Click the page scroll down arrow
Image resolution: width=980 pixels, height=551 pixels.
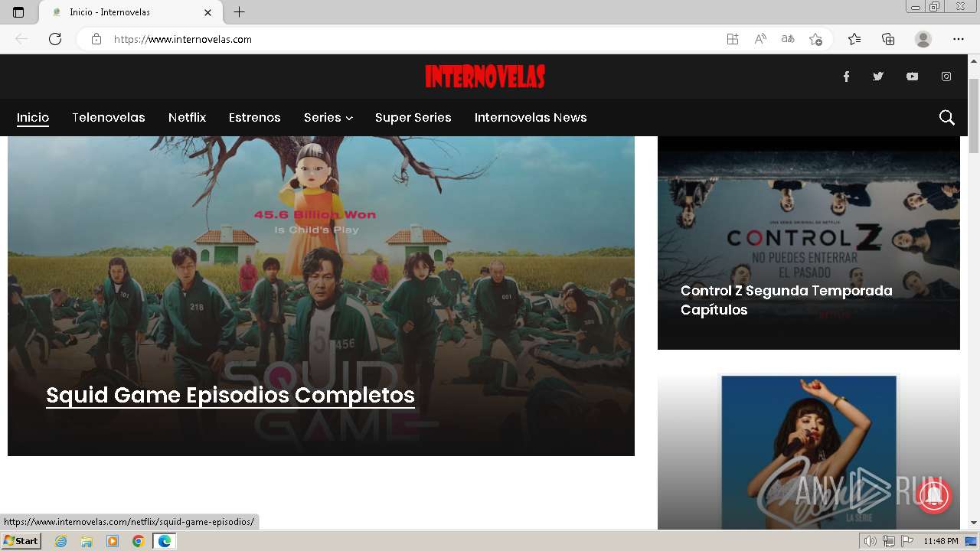974,523
